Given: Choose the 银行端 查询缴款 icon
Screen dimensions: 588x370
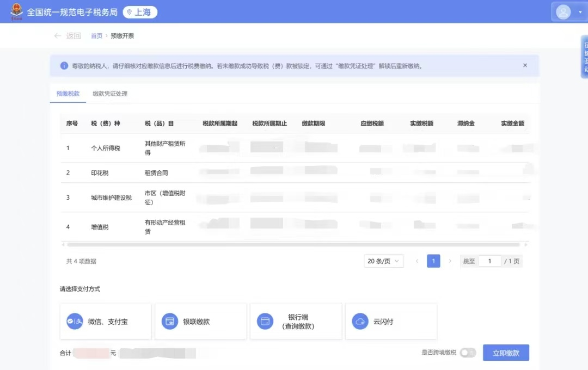Looking at the screenshot, I should pos(265,321).
